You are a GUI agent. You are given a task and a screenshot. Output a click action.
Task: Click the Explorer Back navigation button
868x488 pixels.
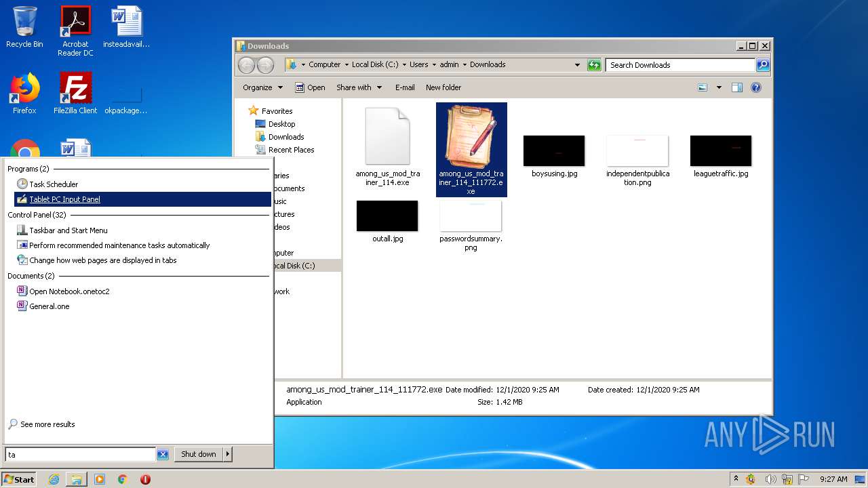246,65
